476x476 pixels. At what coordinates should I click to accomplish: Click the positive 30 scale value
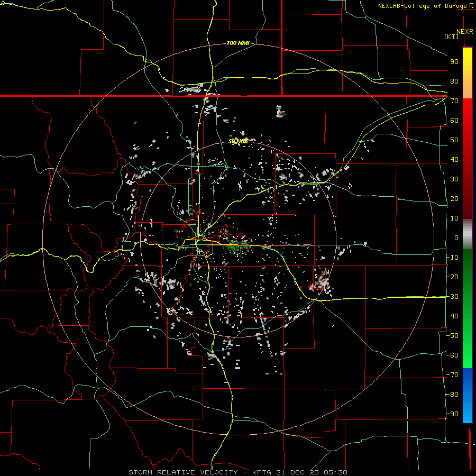coord(454,179)
